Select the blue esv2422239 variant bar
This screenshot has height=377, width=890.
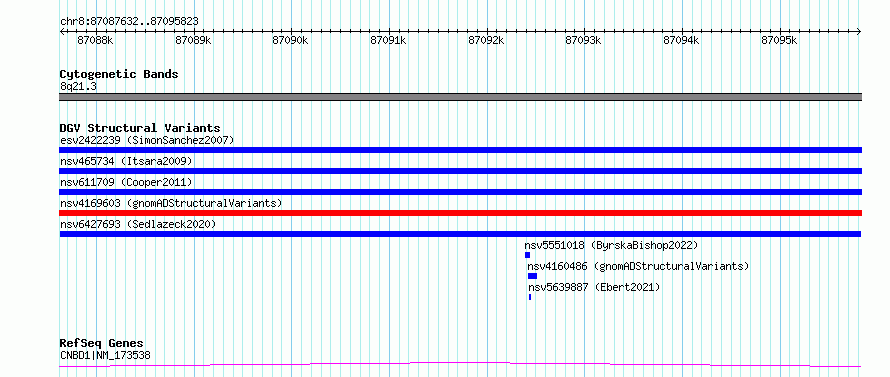coord(460,150)
